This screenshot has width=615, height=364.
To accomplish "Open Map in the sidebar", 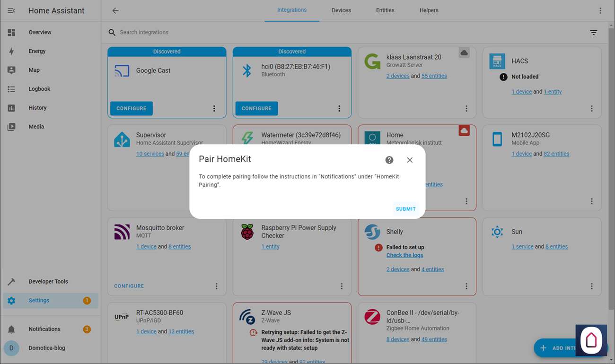I will coord(51,70).
